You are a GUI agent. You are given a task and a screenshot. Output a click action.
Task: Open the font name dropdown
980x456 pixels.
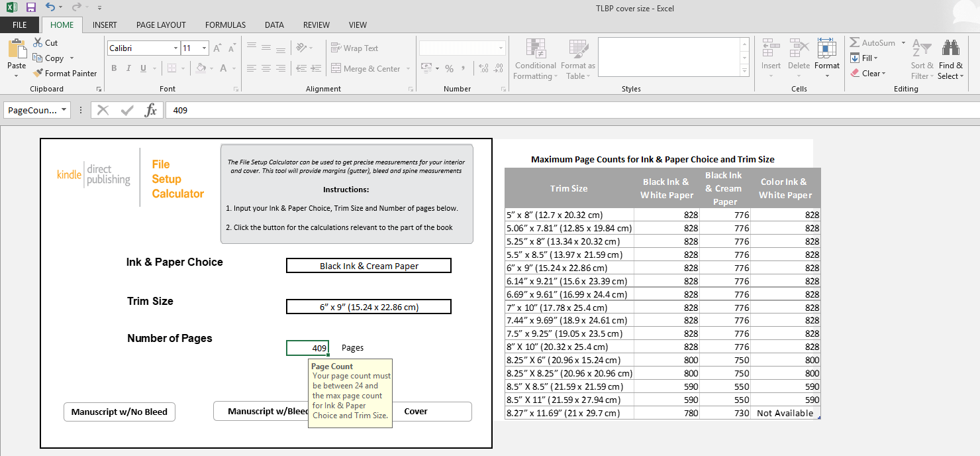(175, 48)
